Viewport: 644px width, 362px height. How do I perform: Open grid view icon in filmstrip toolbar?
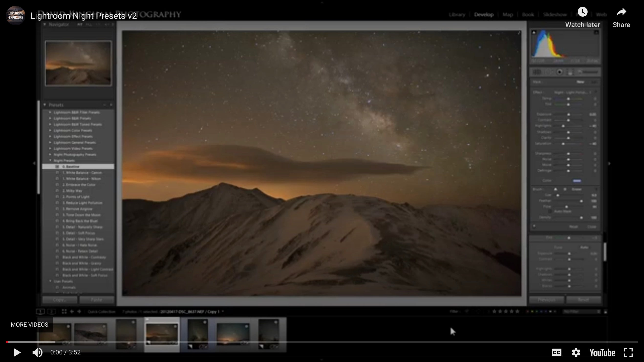[x=64, y=311]
